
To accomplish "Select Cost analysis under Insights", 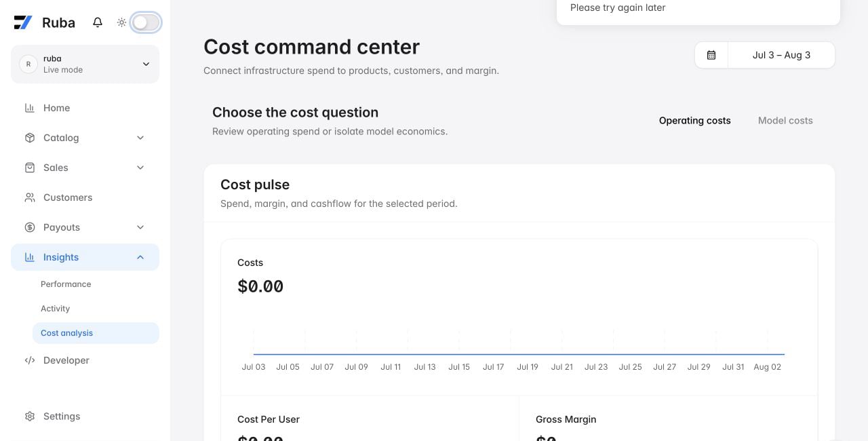I will tap(96, 333).
